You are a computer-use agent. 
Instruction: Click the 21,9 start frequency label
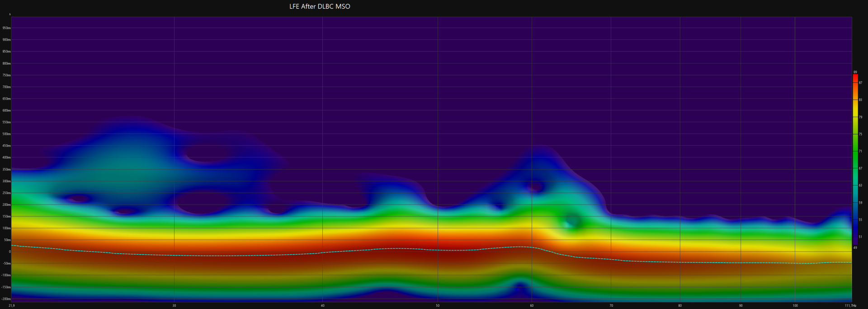[x=11, y=306]
